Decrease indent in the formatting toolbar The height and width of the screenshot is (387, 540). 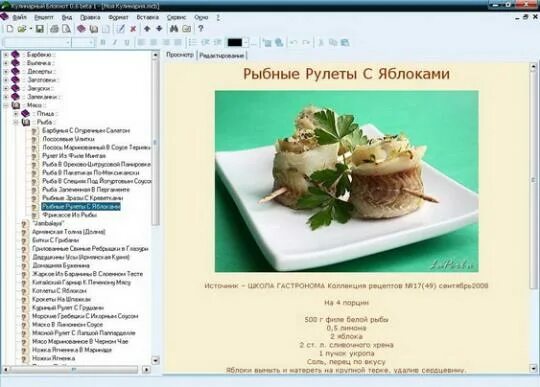point(205,42)
